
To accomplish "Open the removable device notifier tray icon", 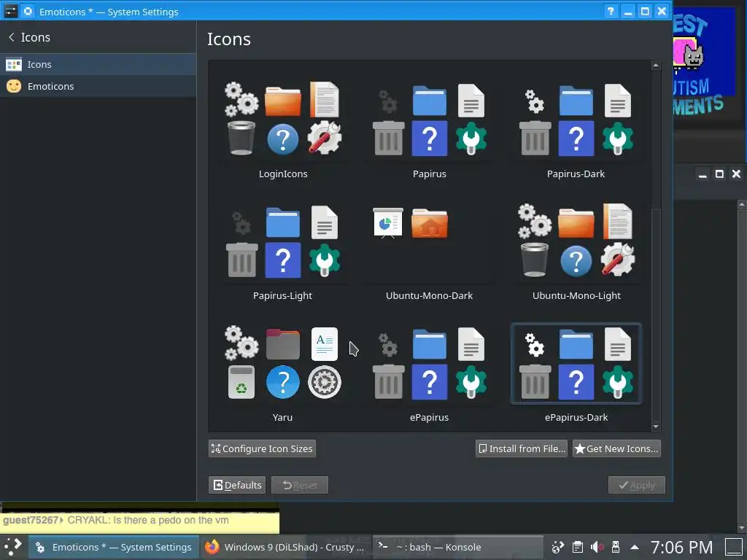I will pos(616,547).
